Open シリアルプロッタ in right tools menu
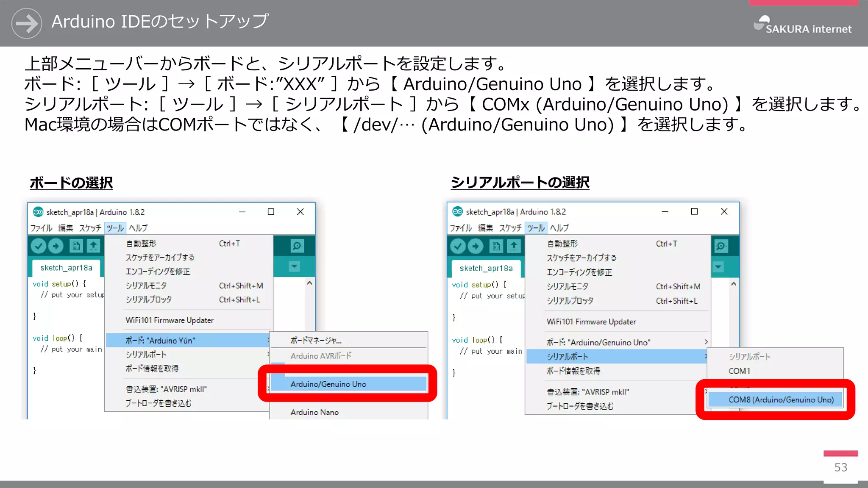Viewport: 868px width, 488px height. (x=618, y=301)
